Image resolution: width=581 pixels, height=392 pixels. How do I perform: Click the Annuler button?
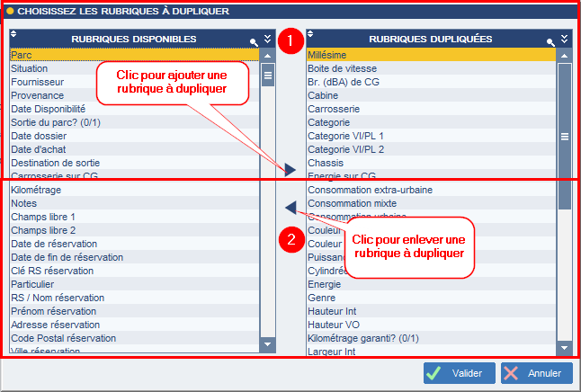537,373
